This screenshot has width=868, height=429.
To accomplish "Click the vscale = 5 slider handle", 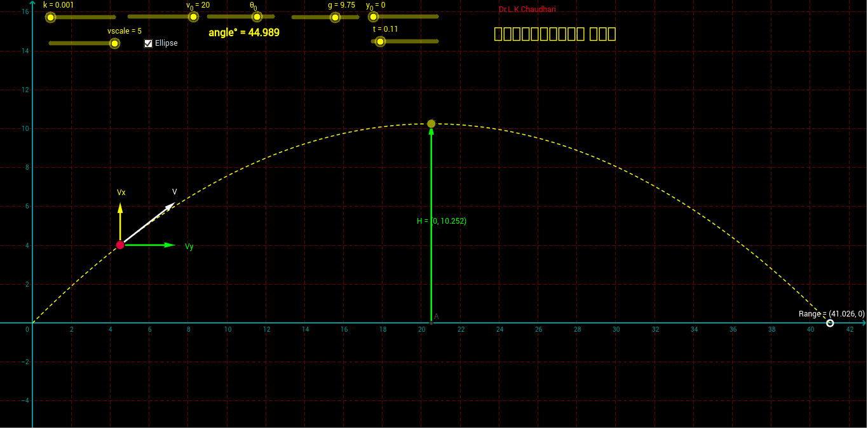I will point(114,42).
